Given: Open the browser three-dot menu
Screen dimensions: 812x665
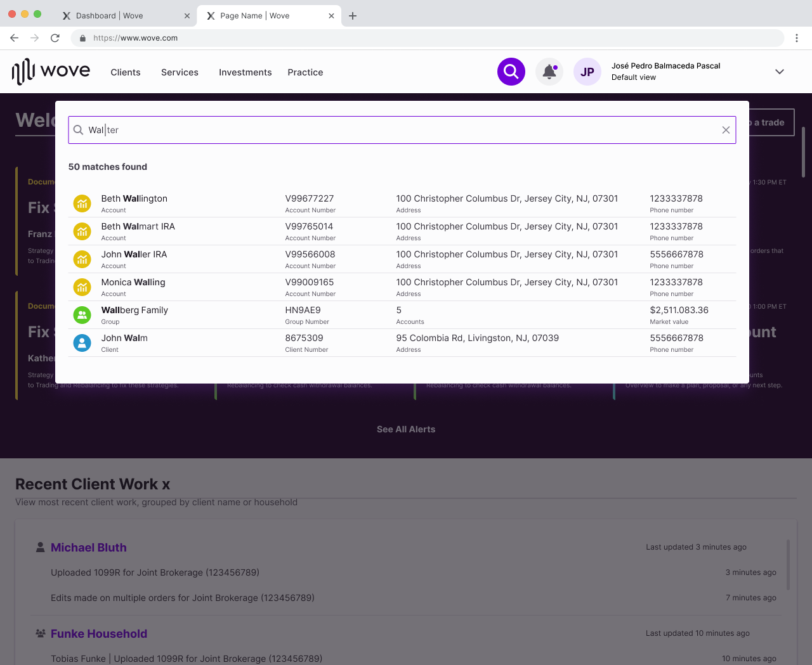Looking at the screenshot, I should pyautogui.click(x=797, y=38).
